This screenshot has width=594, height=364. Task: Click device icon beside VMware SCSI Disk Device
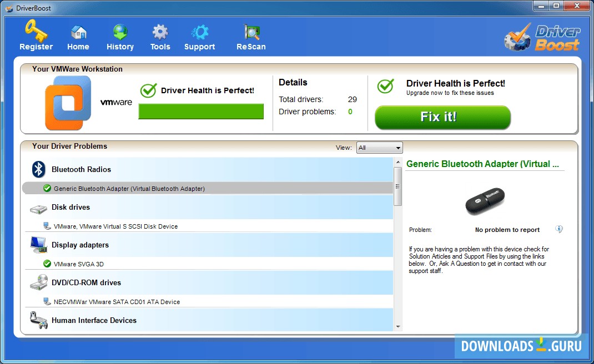(47, 226)
